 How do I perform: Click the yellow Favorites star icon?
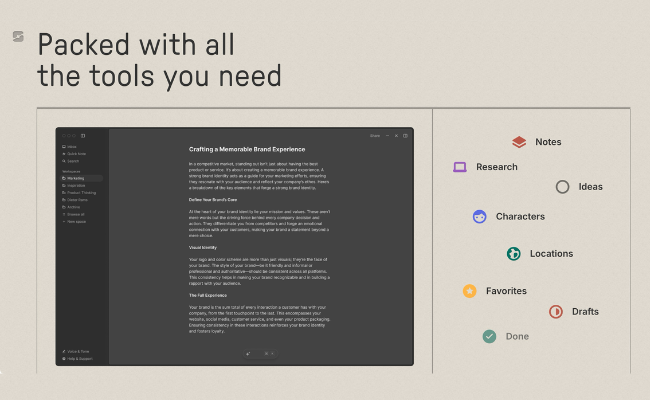[x=469, y=291]
